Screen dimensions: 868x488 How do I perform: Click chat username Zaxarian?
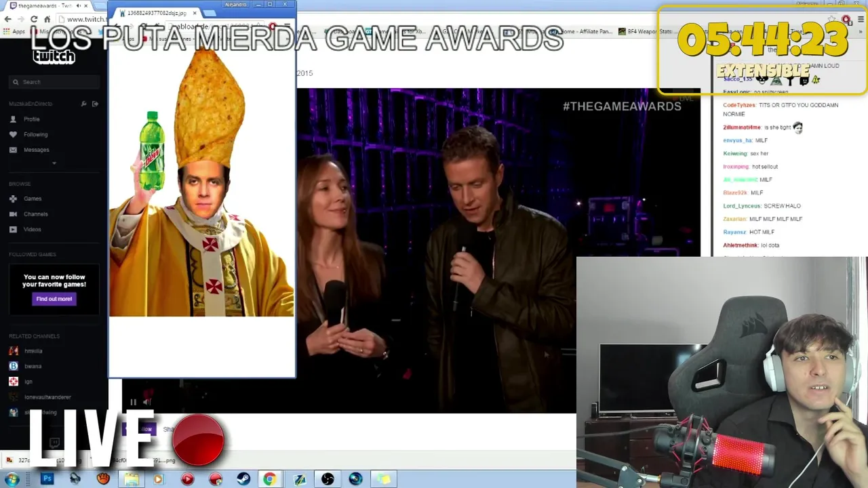(x=734, y=219)
